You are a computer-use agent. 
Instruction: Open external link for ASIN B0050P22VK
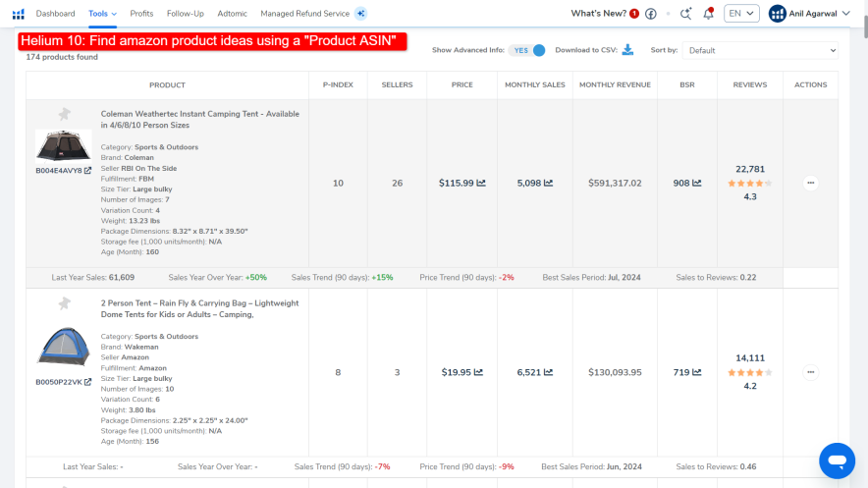click(88, 382)
